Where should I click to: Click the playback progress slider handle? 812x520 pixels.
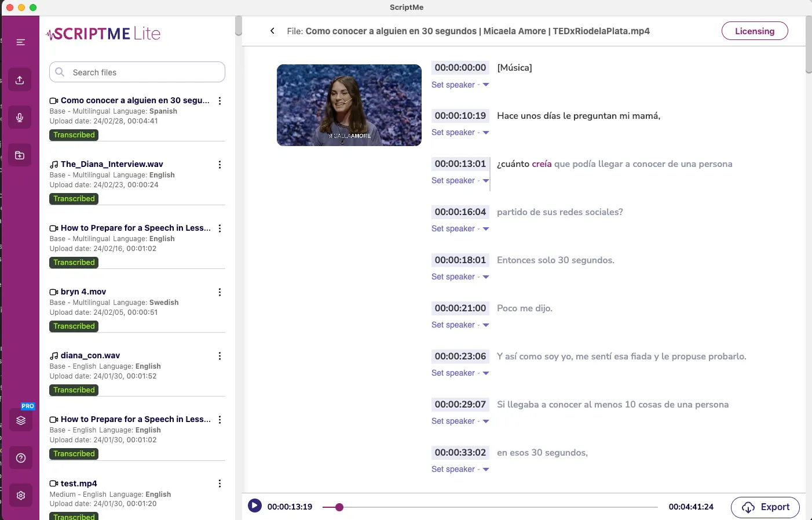(x=338, y=507)
